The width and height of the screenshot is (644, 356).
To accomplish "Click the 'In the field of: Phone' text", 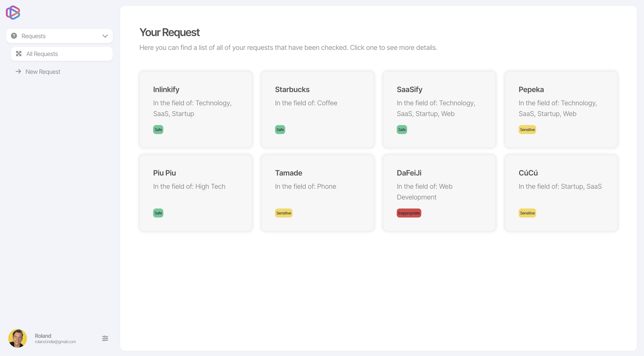I will (306, 186).
